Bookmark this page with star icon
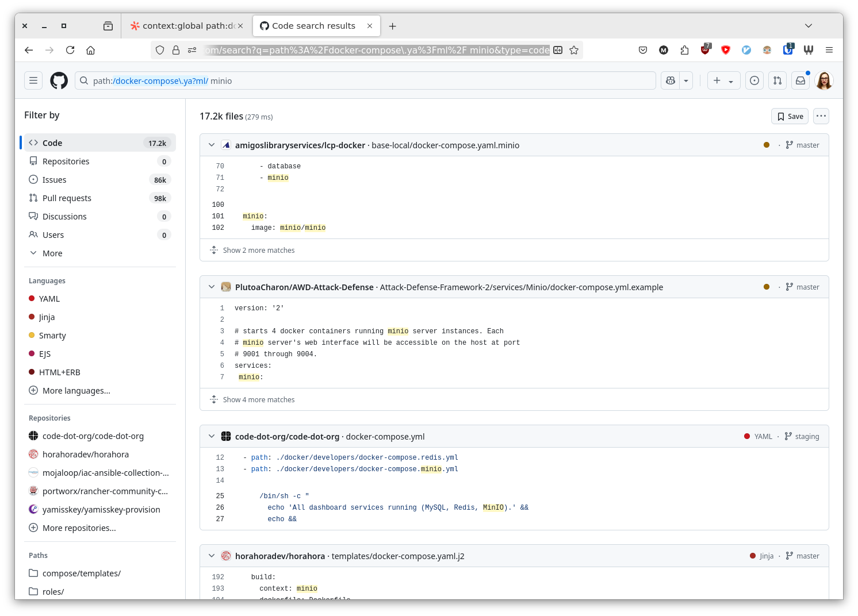The image size is (858, 616). [574, 50]
